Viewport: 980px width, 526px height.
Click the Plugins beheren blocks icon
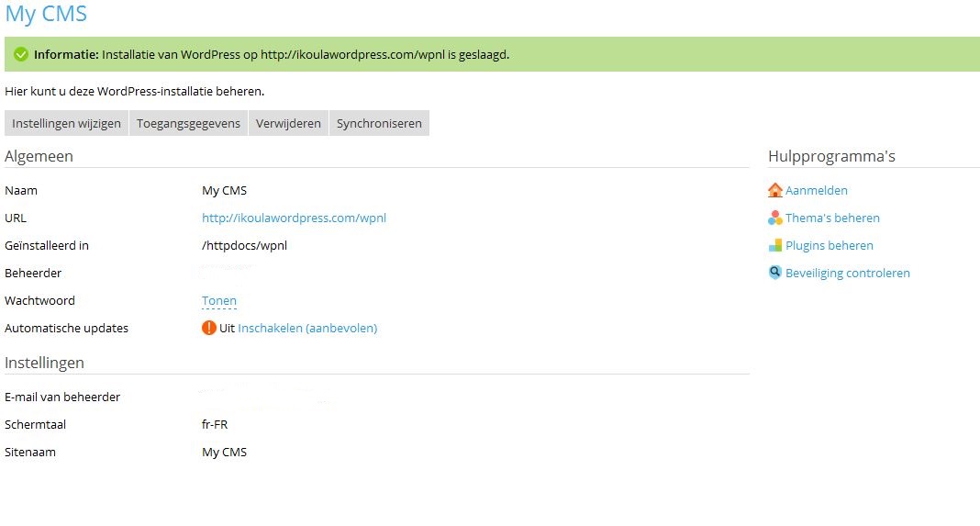775,245
